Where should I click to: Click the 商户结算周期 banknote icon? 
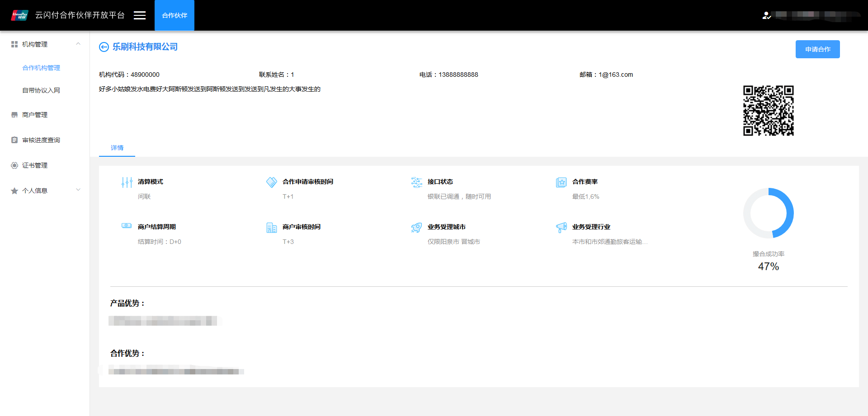(x=127, y=225)
